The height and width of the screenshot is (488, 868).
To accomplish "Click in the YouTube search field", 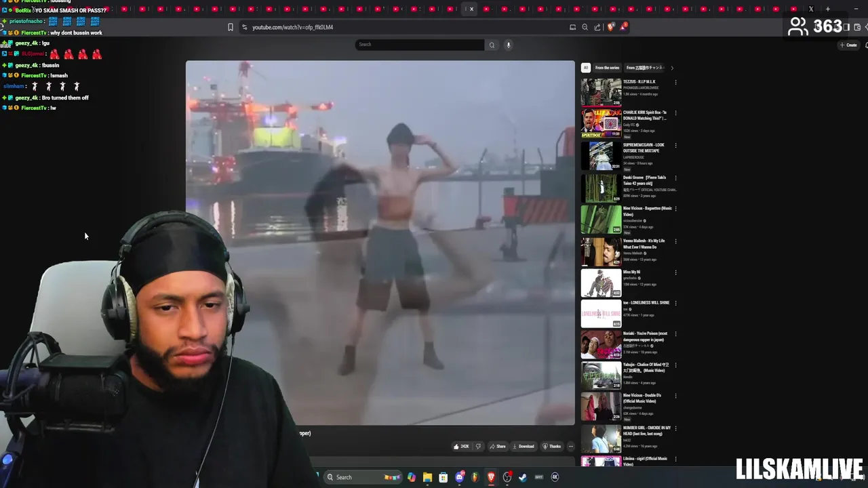I will click(420, 45).
